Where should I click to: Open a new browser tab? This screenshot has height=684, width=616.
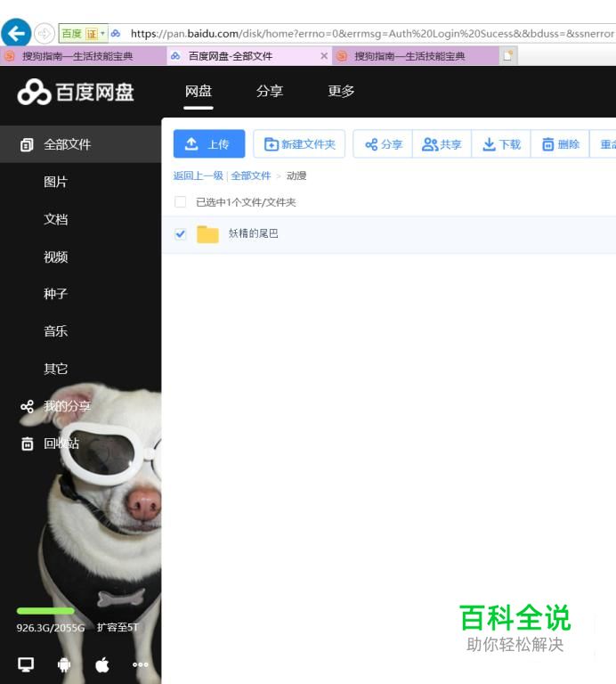point(508,56)
